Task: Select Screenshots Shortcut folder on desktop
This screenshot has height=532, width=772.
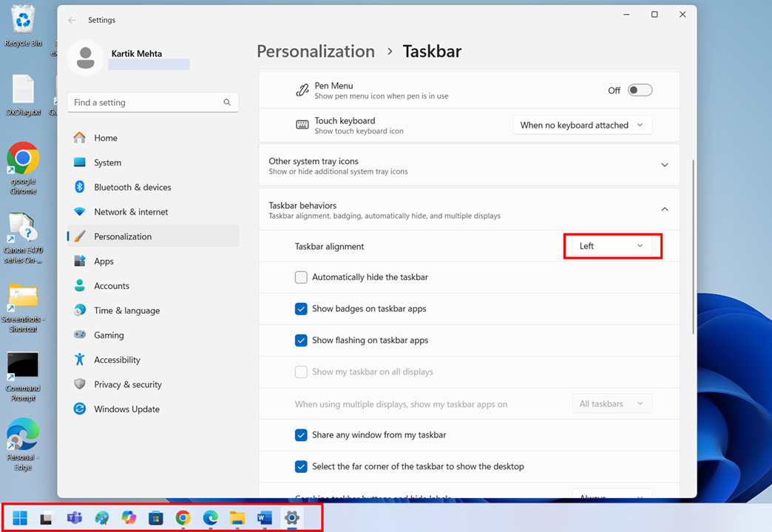Action: coord(23,308)
